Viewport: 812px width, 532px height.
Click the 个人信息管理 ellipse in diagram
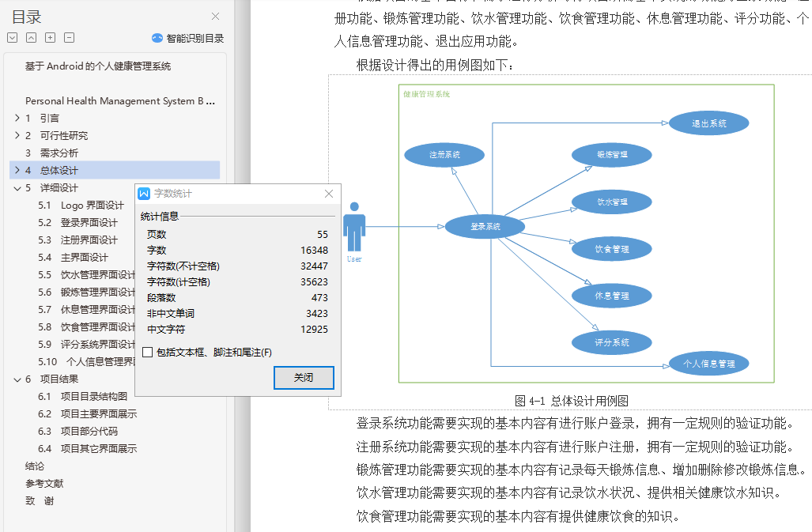click(x=709, y=364)
